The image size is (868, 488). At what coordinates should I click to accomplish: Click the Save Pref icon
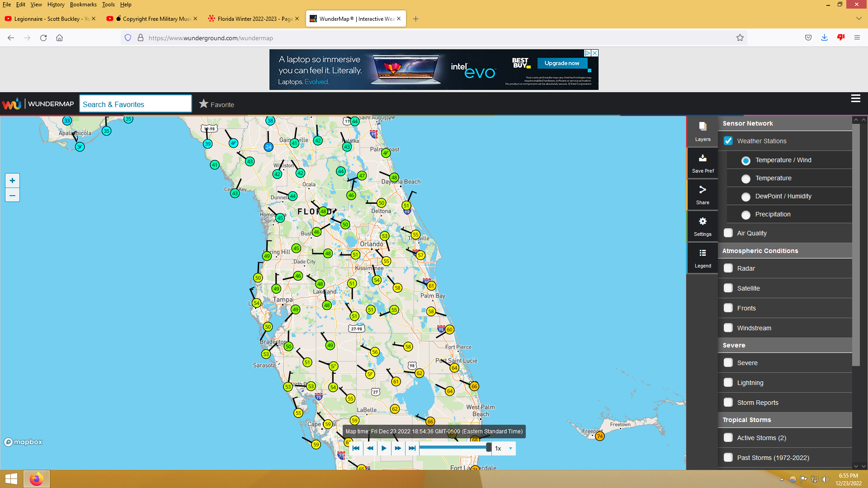pos(703,163)
